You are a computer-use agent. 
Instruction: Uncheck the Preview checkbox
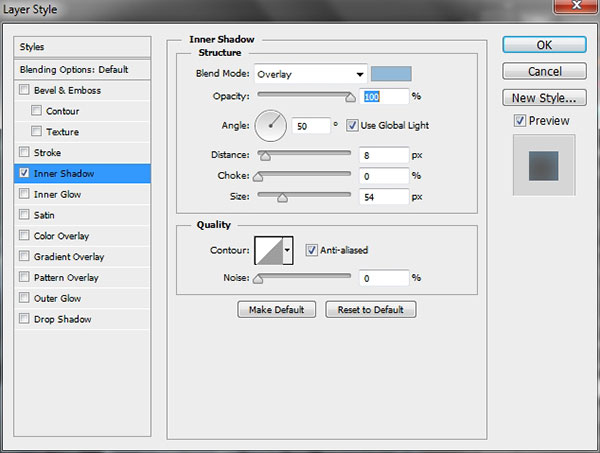[520, 121]
